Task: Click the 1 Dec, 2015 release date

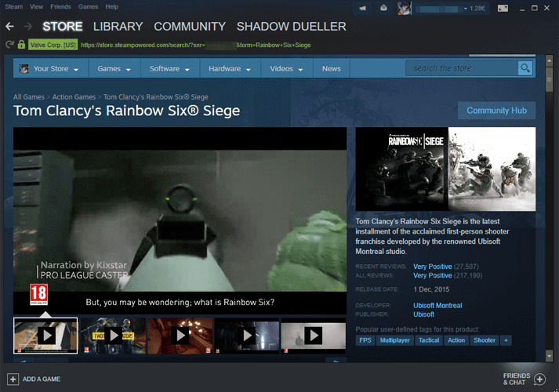Action: point(431,289)
